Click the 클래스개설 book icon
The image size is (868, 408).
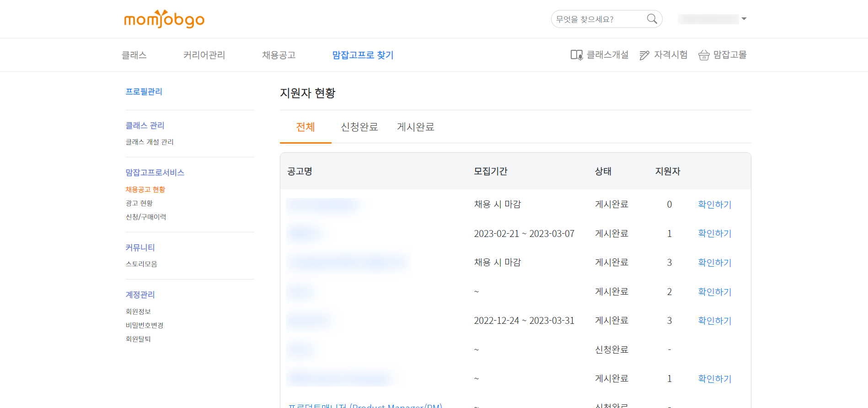(576, 55)
